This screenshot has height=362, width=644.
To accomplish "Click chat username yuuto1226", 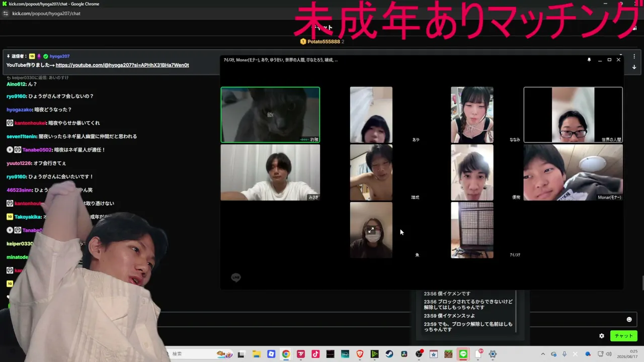I will (x=19, y=163).
